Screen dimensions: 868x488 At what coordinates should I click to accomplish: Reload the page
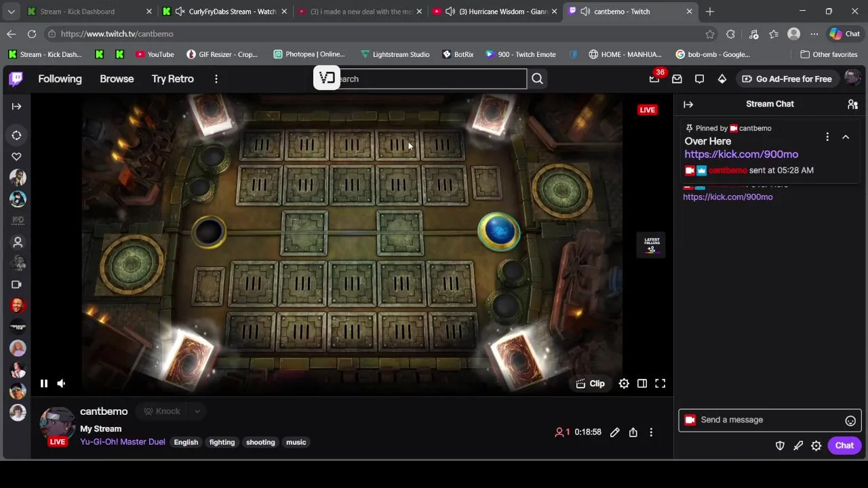32,34
